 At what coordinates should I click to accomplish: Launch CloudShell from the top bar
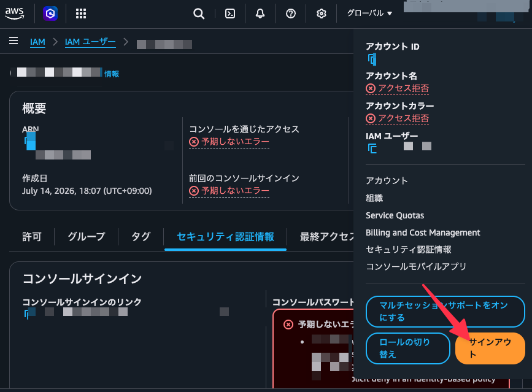230,13
